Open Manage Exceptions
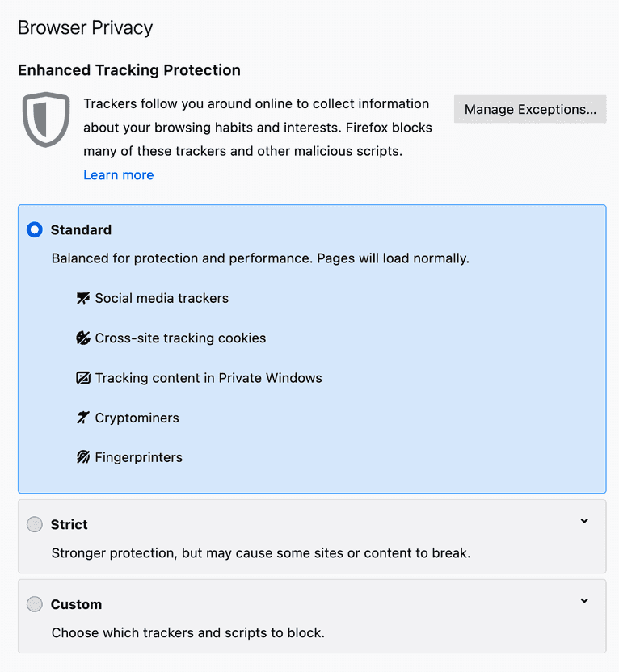The height and width of the screenshot is (672, 619). coord(529,109)
